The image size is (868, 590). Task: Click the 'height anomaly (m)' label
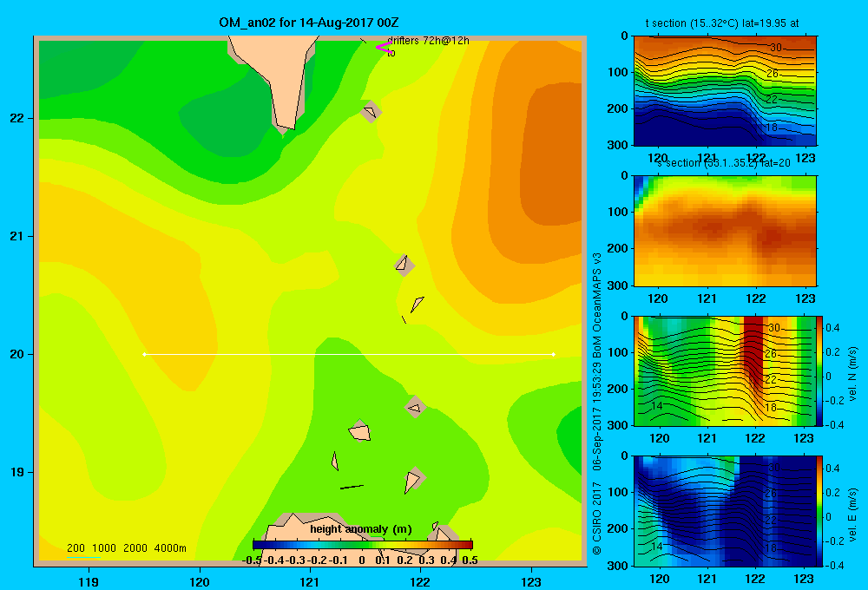point(361,529)
